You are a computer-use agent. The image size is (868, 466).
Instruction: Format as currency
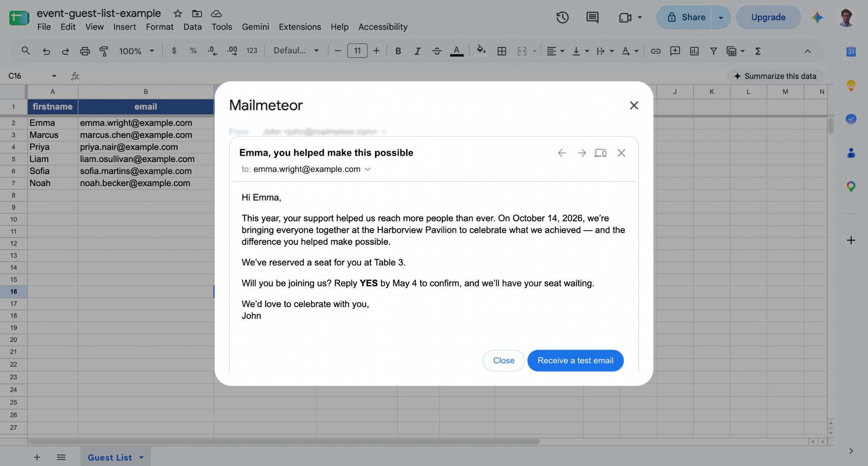click(174, 51)
